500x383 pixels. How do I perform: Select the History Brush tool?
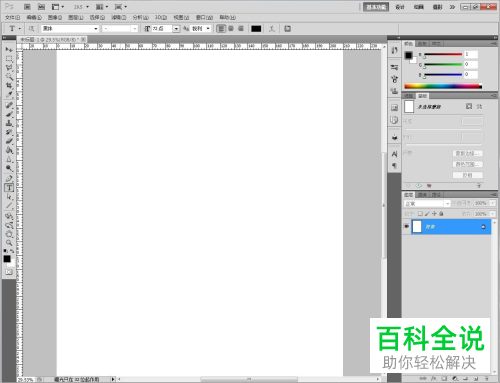9,132
